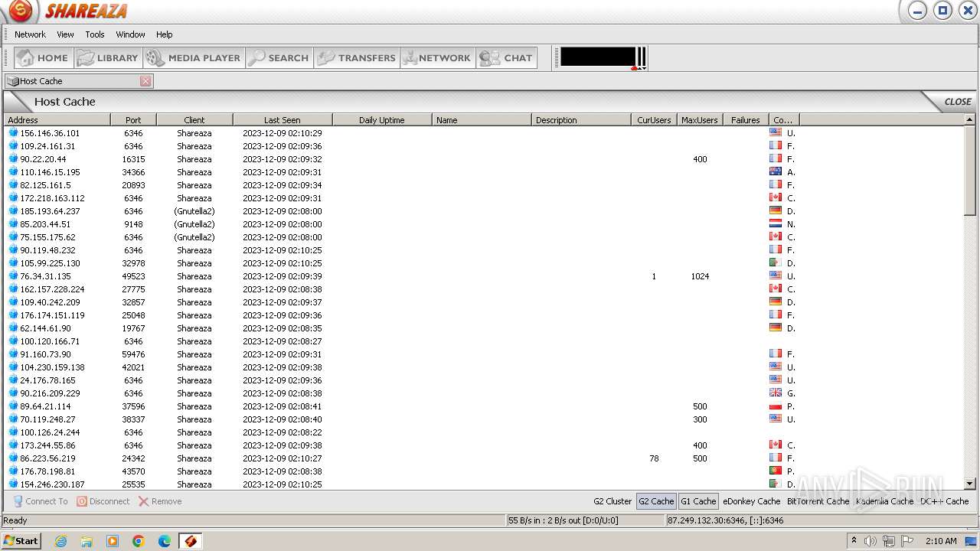Open the Network menu
This screenshot has height=551, width=980.
click(x=30, y=34)
